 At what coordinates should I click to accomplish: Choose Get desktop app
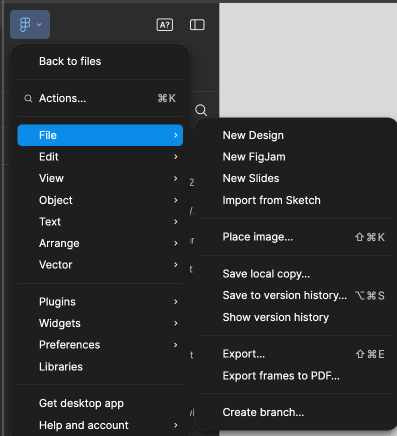click(x=100, y=403)
